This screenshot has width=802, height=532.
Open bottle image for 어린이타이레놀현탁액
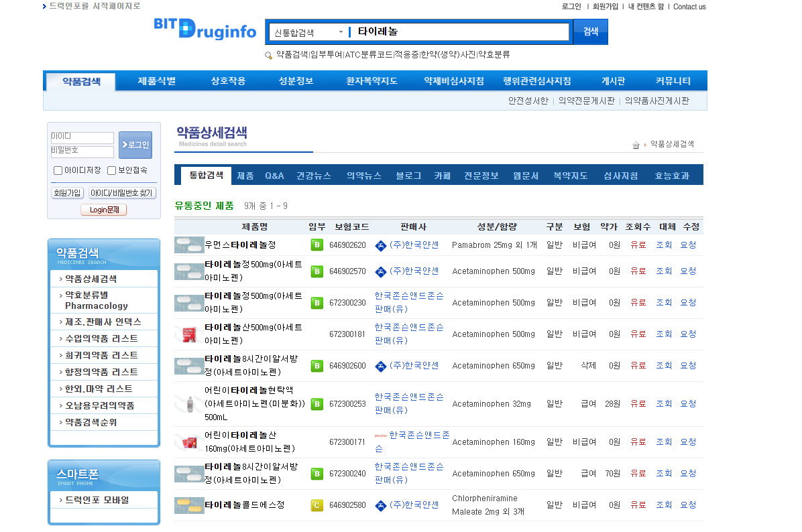[189, 404]
